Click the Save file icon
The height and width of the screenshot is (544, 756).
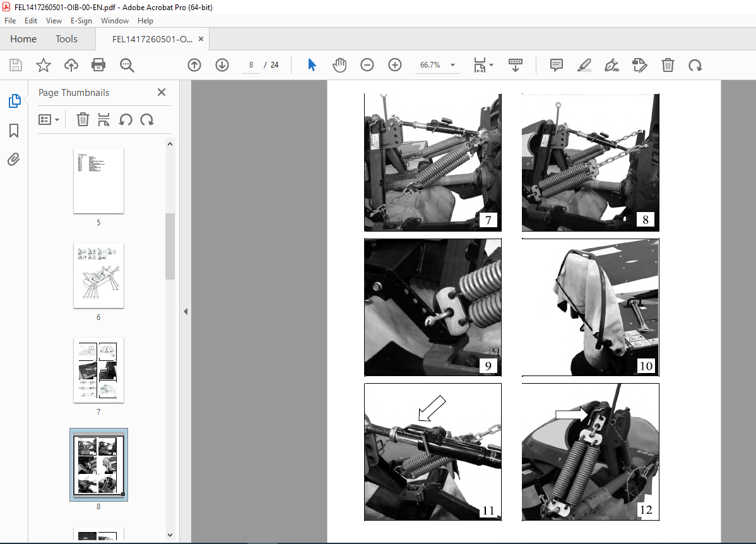(x=15, y=65)
